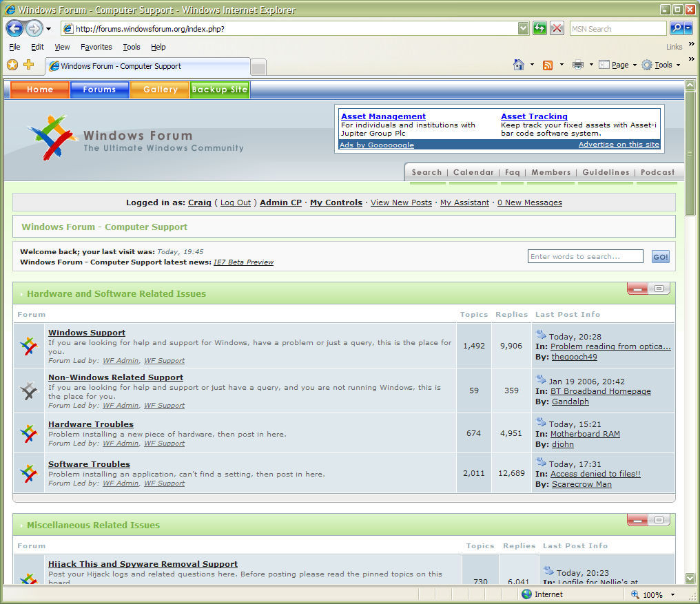700x604 pixels.
Task: Open the Admin CP link
Action: pyautogui.click(x=281, y=202)
